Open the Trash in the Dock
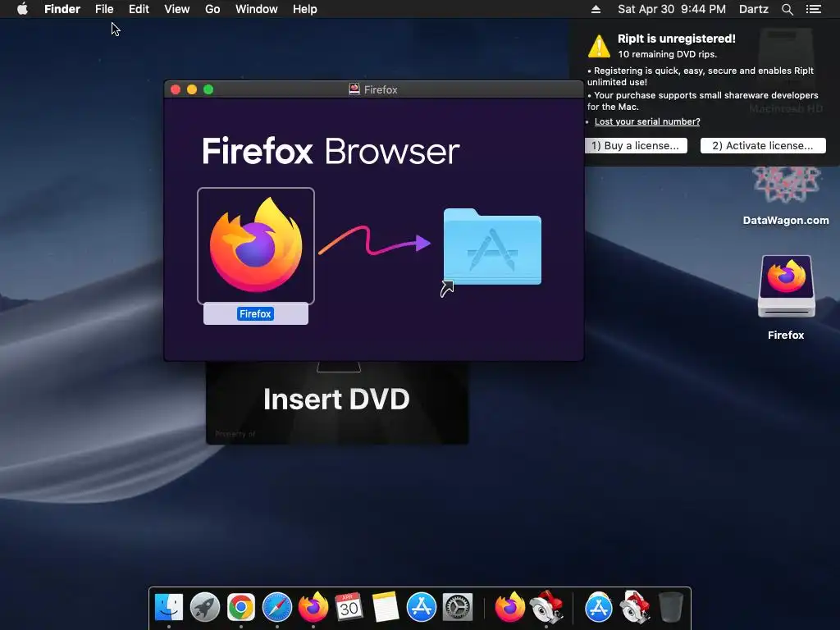 click(x=671, y=607)
